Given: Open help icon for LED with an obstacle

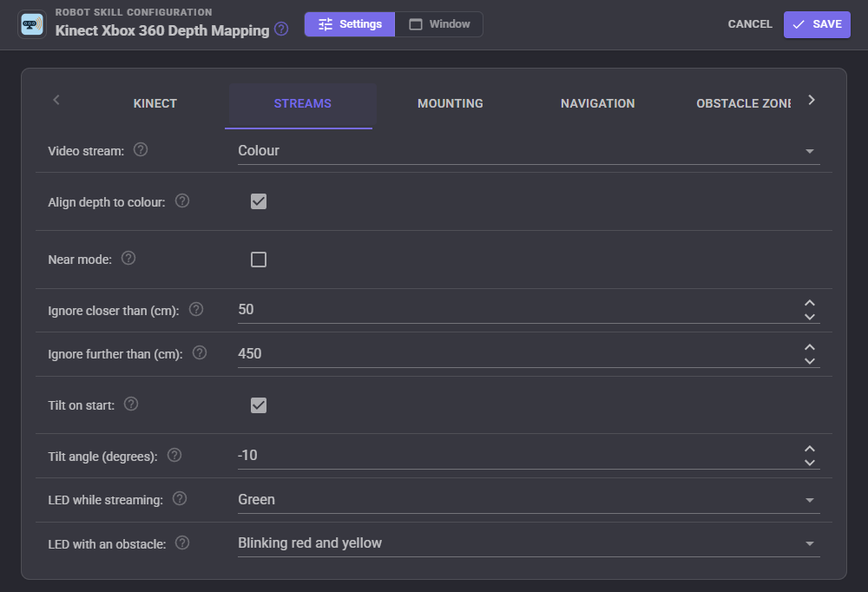Looking at the screenshot, I should coord(182,543).
